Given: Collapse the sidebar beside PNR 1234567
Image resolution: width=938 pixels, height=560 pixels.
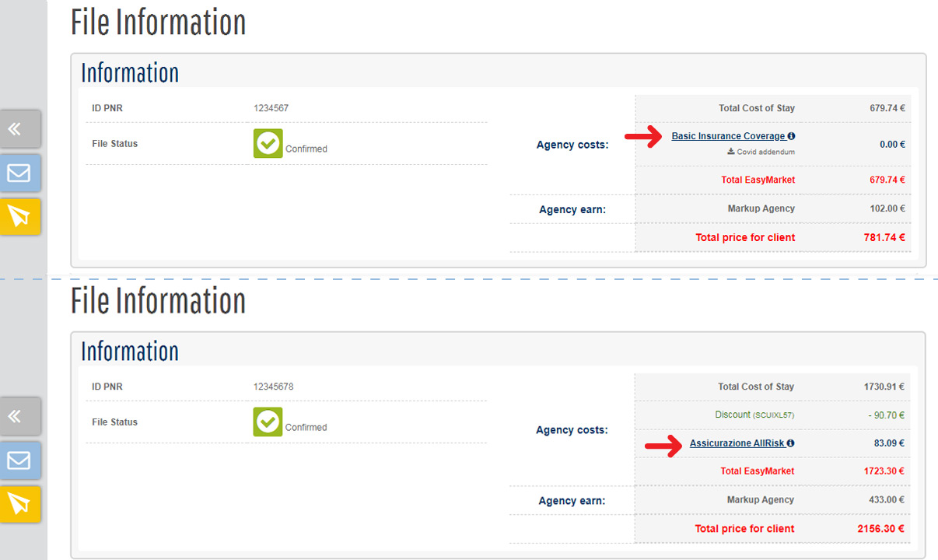Looking at the screenshot, I should point(19,129).
